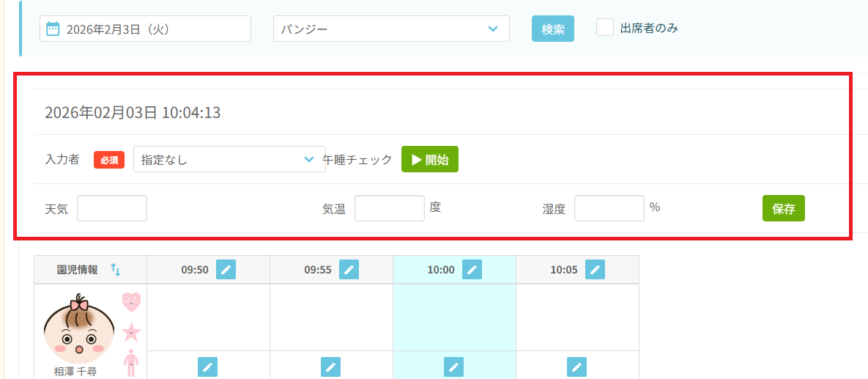868x379 pixels.
Task: Edit 相澤 千尋 cell pencil under 09:55
Action: coord(330,367)
